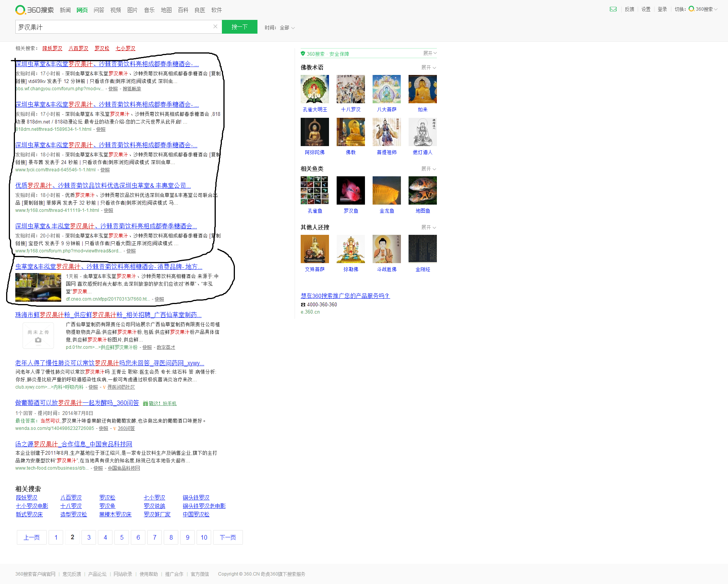Click the 360 security shield icon
This screenshot has width=728, height=584.
pos(303,54)
